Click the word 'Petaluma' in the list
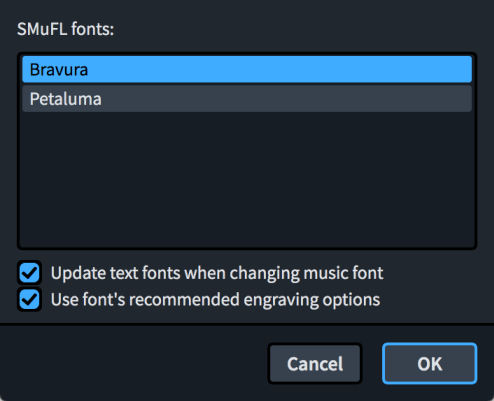This screenshot has height=401, width=494. coord(66,99)
